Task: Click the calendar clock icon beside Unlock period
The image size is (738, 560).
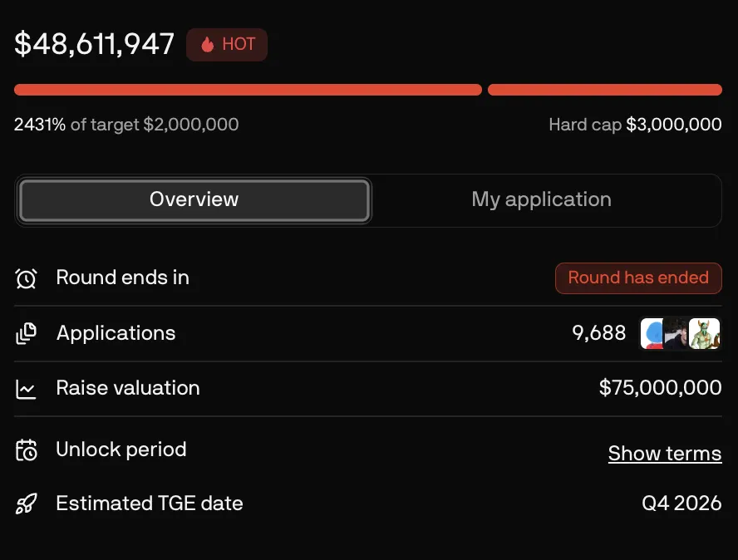Action: [26, 450]
